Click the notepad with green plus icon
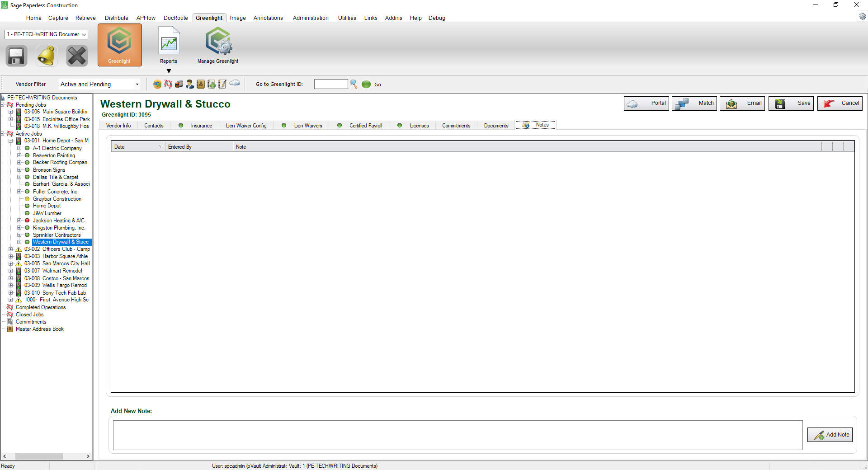The width and height of the screenshot is (868, 470). (x=212, y=84)
